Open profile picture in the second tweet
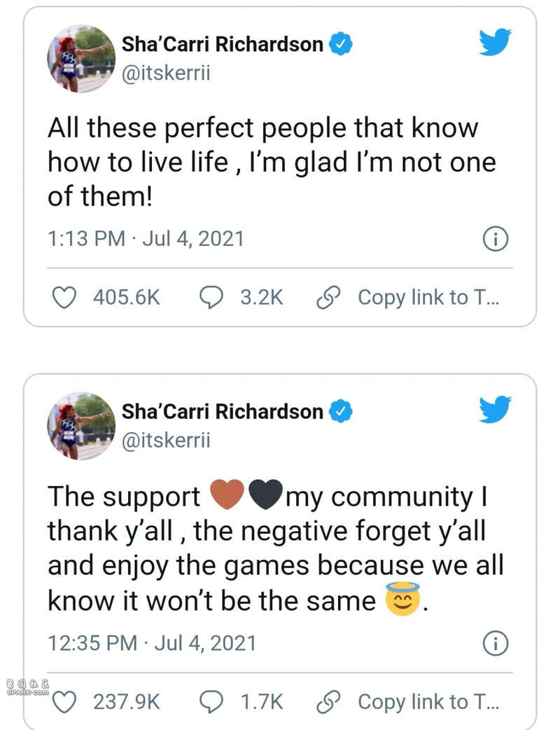 (81, 426)
